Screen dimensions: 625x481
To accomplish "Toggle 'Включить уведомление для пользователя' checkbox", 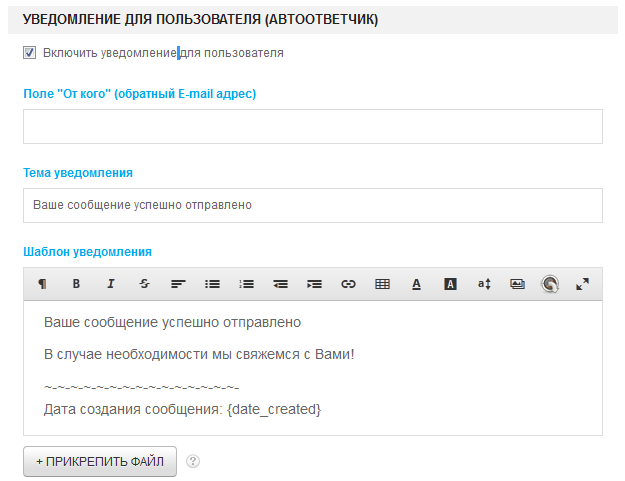I will tap(29, 53).
